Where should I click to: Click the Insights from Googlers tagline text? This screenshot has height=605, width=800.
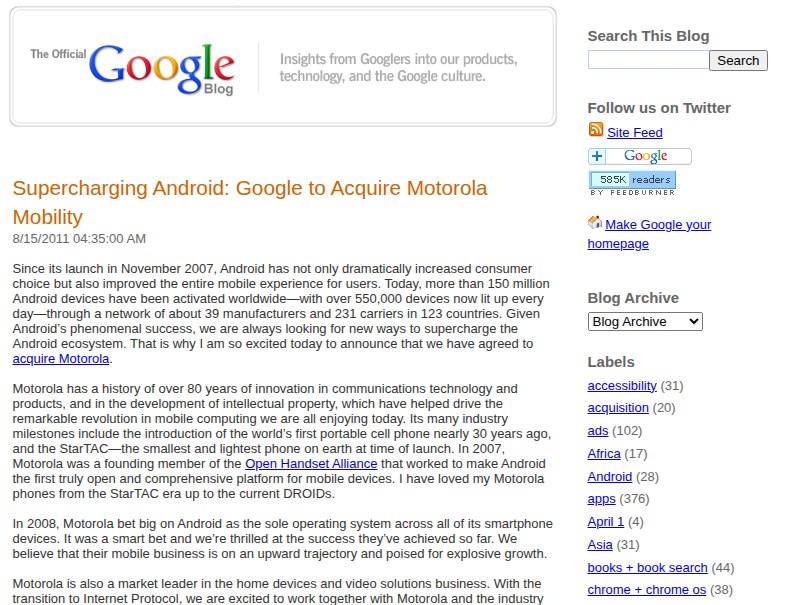[x=398, y=67]
